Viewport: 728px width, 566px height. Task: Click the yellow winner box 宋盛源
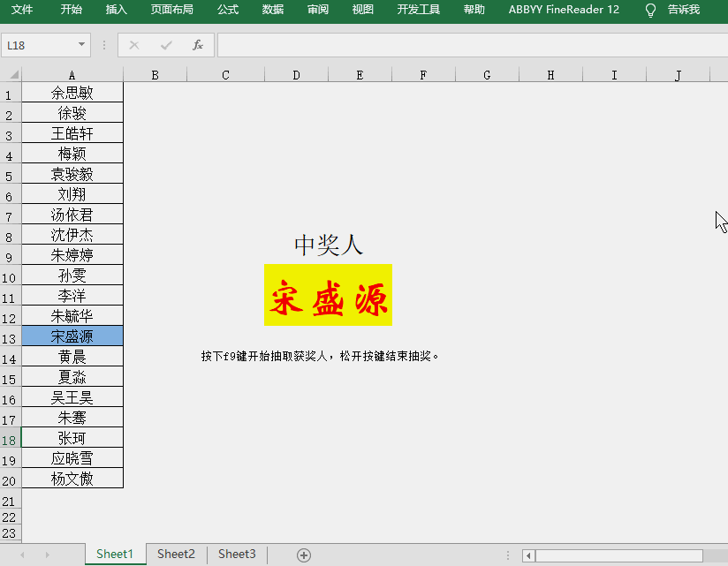coord(329,295)
